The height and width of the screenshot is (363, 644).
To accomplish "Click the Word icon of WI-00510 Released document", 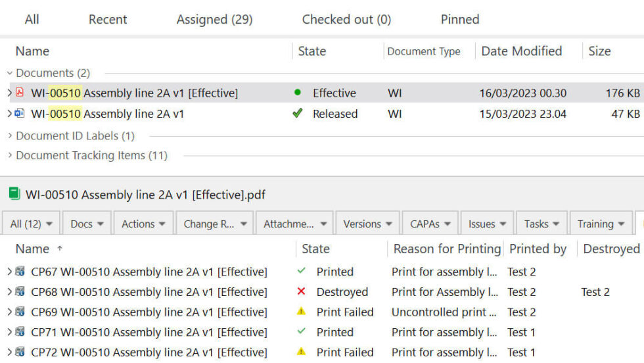I will click(x=19, y=113).
